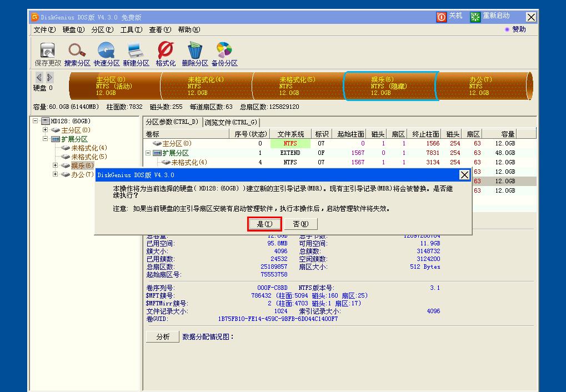This screenshot has height=392, width=566.
Task: Expand 娱乐(6) in the disk tree
Action: [55, 165]
